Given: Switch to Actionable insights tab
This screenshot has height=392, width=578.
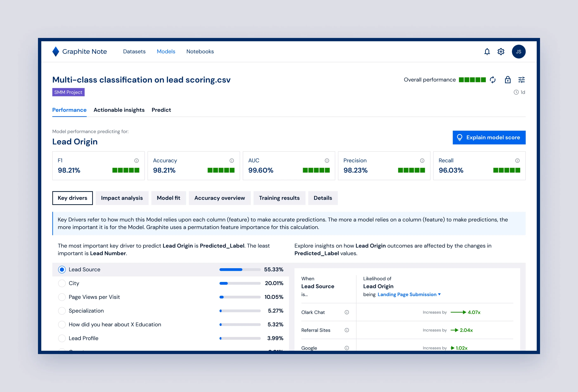Looking at the screenshot, I should click(x=119, y=110).
